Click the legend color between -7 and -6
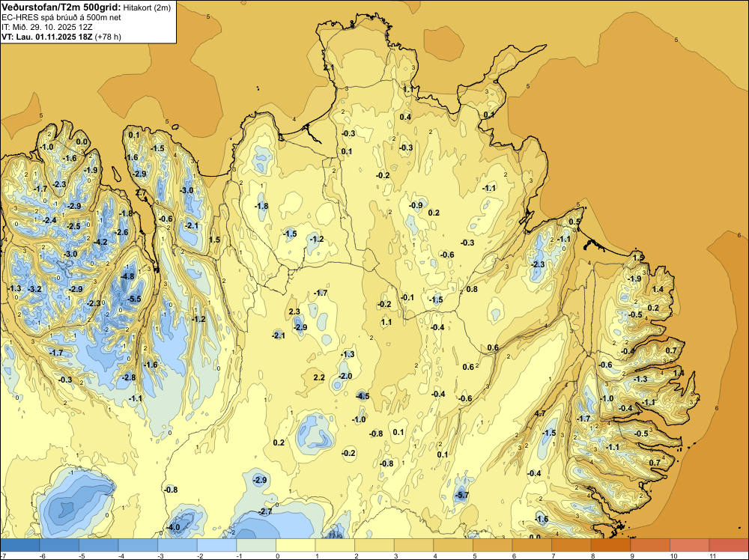This screenshot has width=749, height=560. (x=20, y=545)
